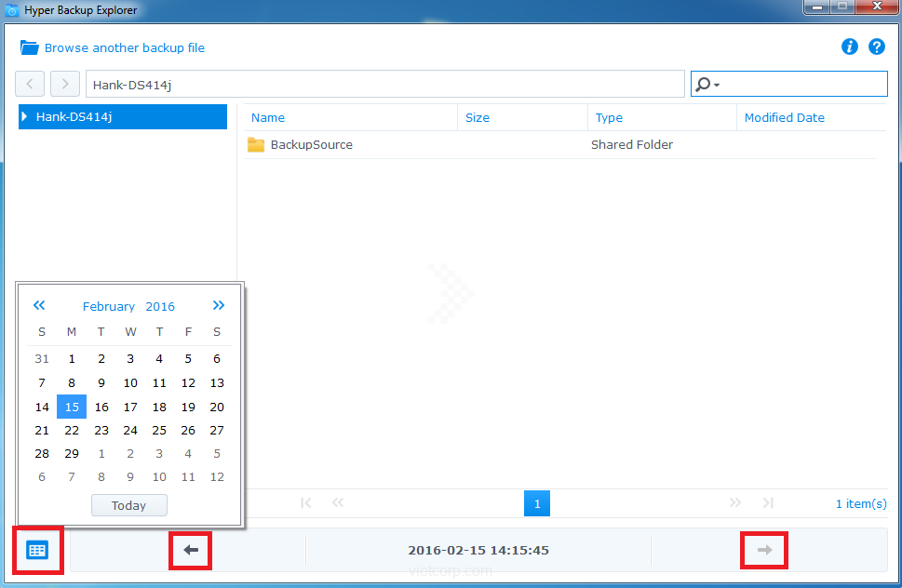Sort by the Name column header
902x588 pixels.
click(268, 117)
